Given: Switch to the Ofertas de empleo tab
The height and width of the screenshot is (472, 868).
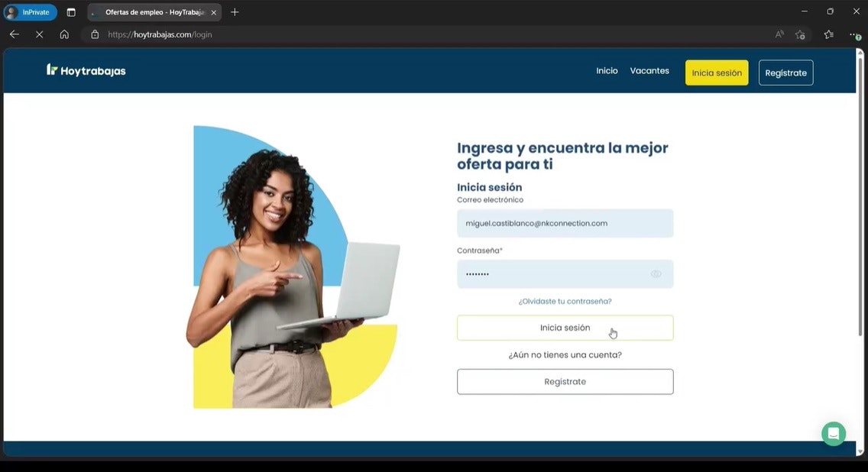Looking at the screenshot, I should click(x=149, y=12).
